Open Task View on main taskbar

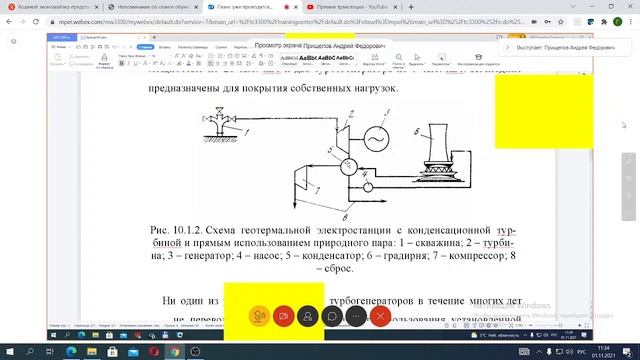click(x=50, y=351)
